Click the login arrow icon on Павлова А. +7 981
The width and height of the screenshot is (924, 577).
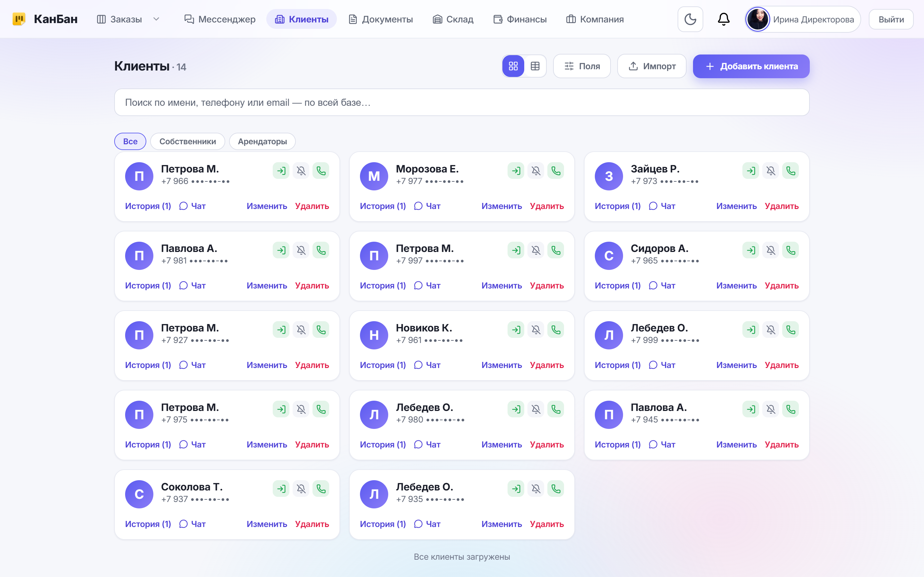click(281, 250)
